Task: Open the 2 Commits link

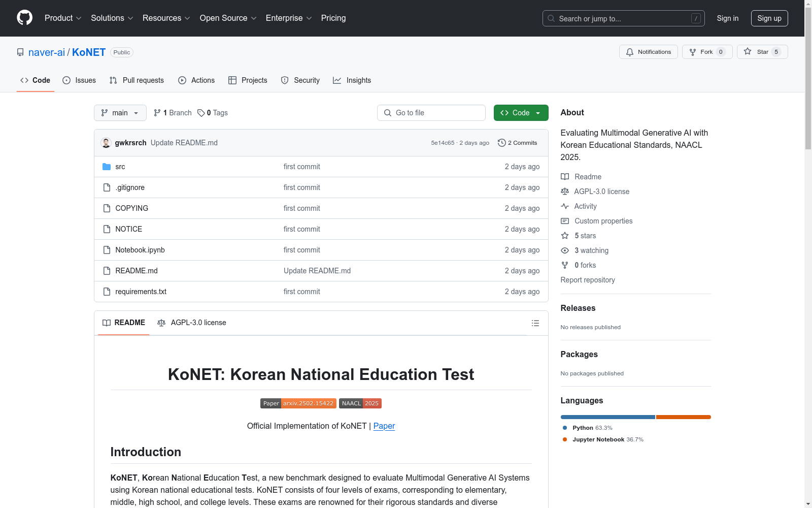Action: coord(518,143)
